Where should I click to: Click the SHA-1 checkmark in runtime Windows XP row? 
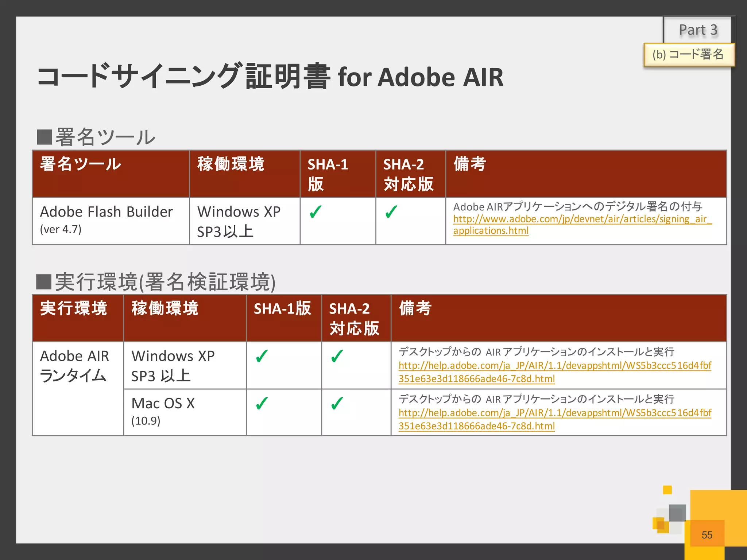pyautogui.click(x=262, y=356)
